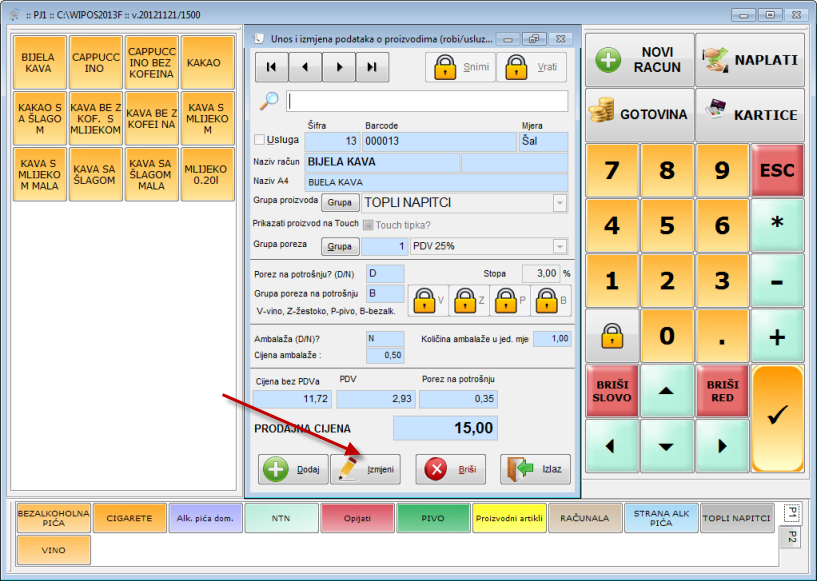Image resolution: width=817 pixels, height=581 pixels.
Task: Click the NOVI RACUN button
Action: 637,60
